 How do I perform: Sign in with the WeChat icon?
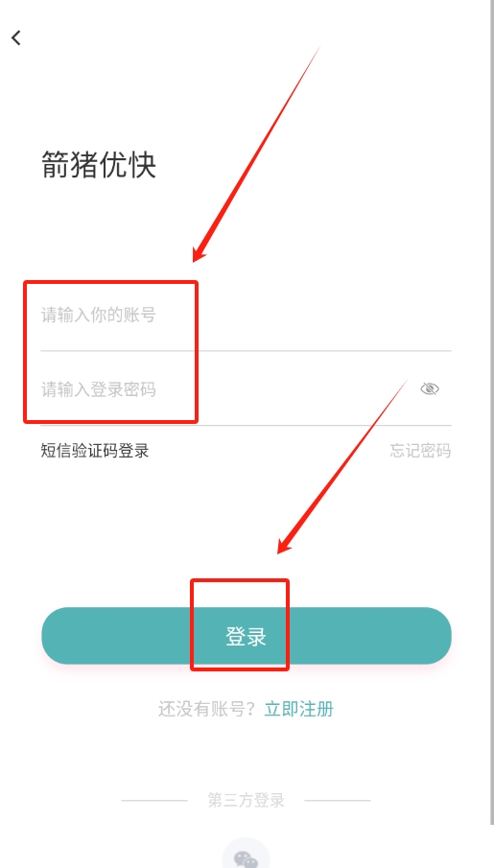click(x=246, y=856)
